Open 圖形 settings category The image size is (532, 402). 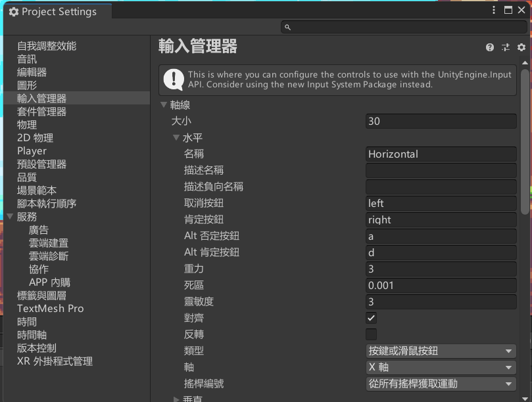(27, 85)
